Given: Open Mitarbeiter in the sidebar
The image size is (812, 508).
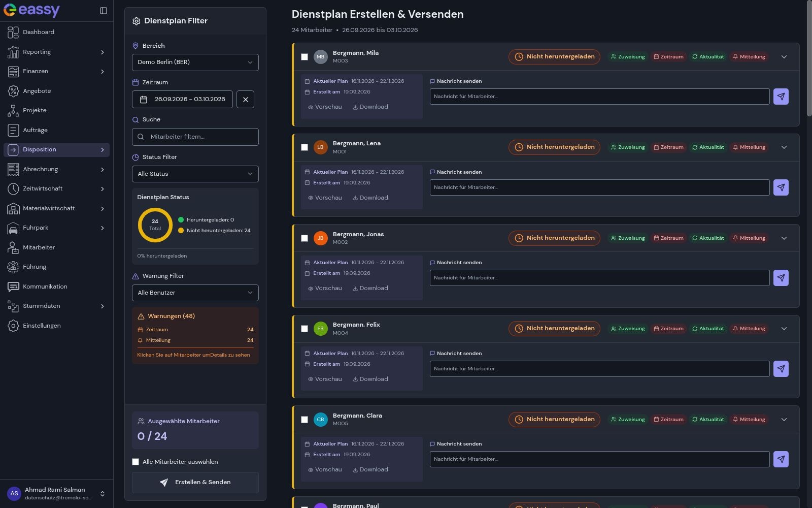Looking at the screenshot, I should (56, 247).
